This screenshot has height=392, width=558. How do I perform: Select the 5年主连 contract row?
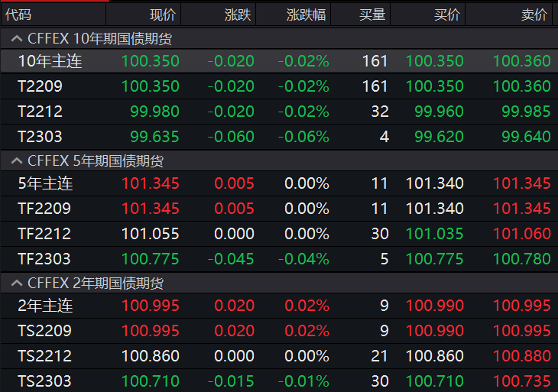coord(45,183)
